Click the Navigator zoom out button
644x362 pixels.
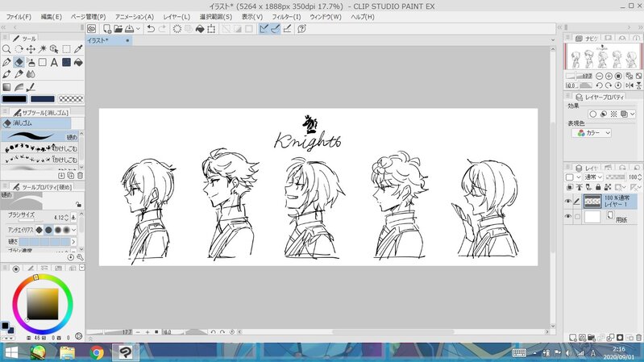[599, 76]
